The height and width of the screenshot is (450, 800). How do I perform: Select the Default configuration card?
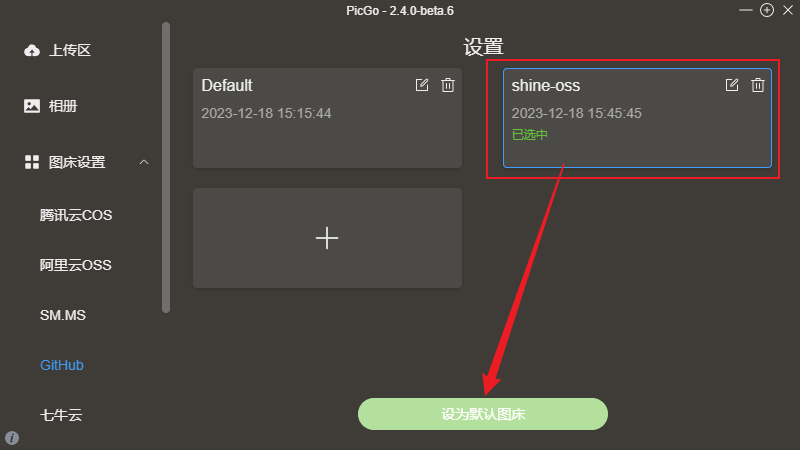click(x=328, y=118)
